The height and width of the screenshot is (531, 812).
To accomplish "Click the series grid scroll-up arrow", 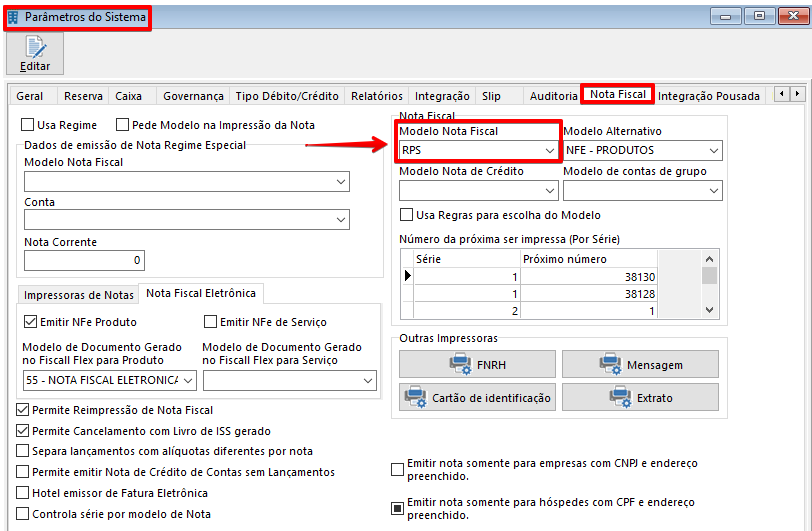I will click(709, 259).
